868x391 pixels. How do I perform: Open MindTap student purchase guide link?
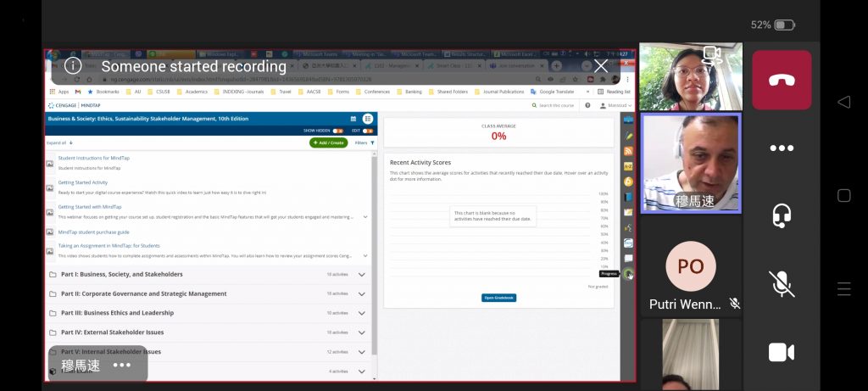coord(93,232)
